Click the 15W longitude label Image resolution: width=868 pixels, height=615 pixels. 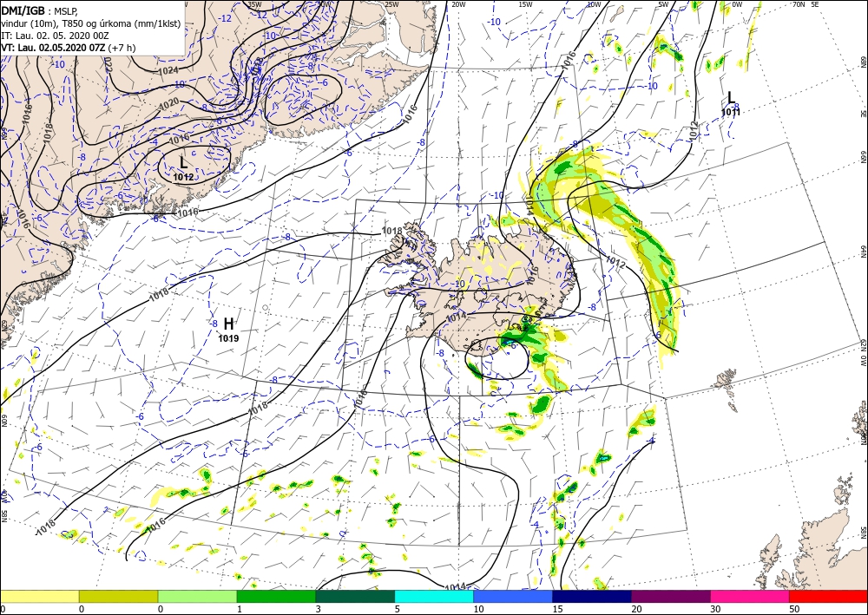pyautogui.click(x=525, y=4)
